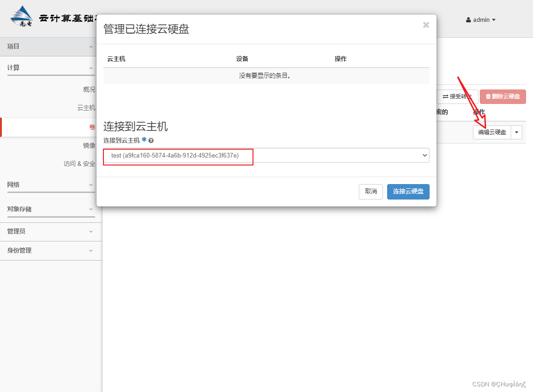Expand the 身份管理 sidebar section
The height and width of the screenshot is (392, 533).
click(51, 251)
